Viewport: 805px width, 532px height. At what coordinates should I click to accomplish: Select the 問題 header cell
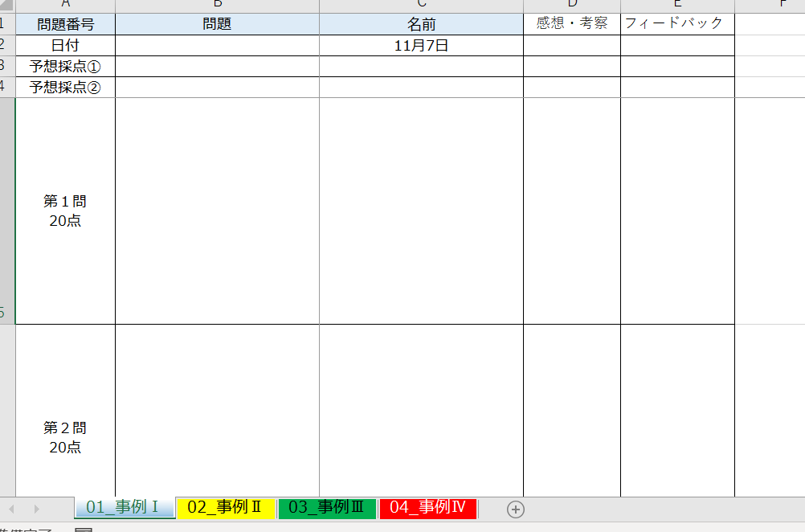click(x=217, y=24)
